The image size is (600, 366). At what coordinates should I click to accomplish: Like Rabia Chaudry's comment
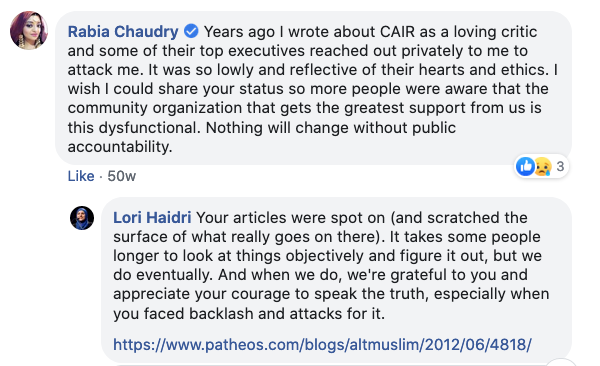point(81,176)
